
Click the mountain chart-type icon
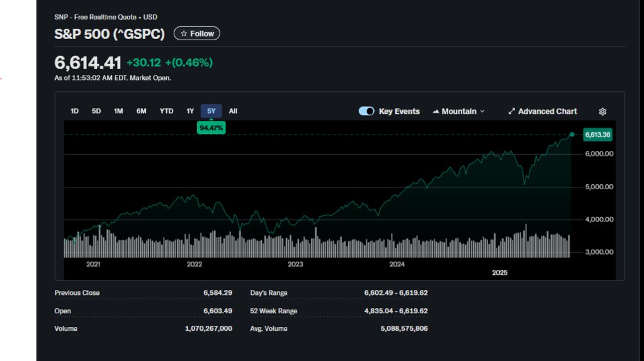pos(436,111)
